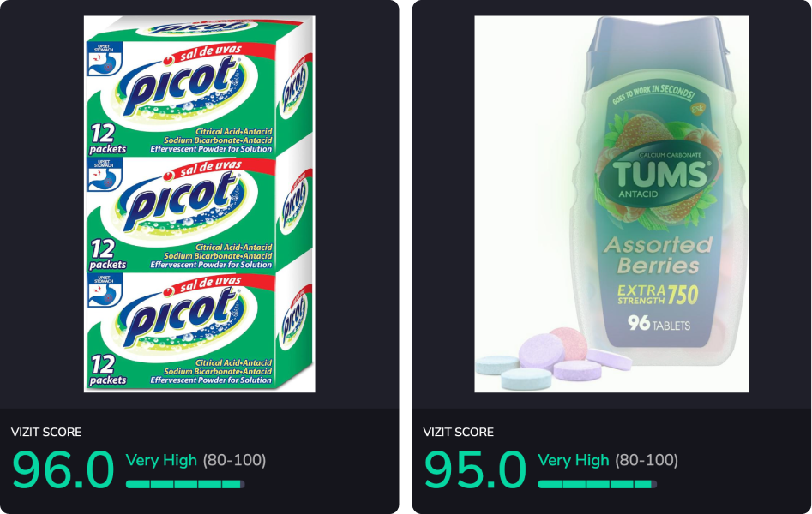Click the top box Picot logo
This screenshot has height=514, width=812.
178,86
